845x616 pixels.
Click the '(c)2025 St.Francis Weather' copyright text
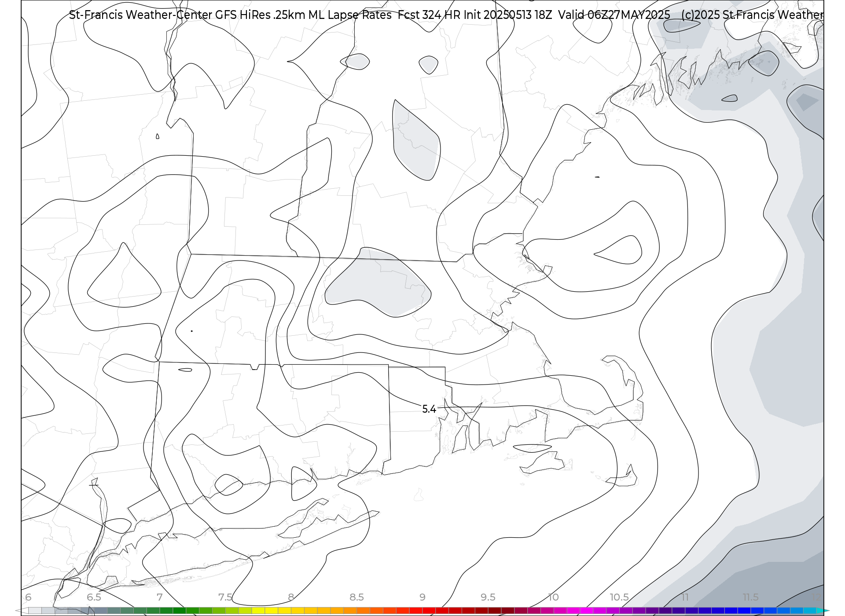coord(752,15)
